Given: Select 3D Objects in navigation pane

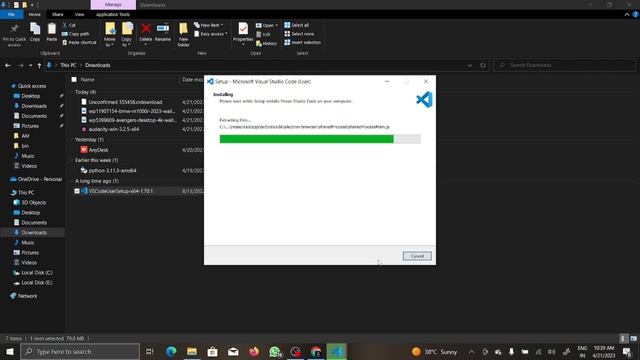Looking at the screenshot, I should coord(33,202).
